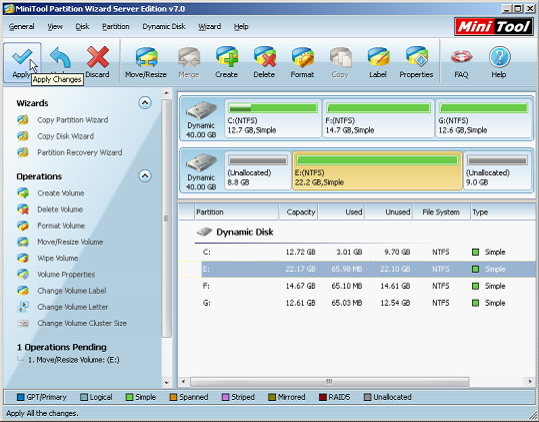Select C:(NTFS) 12.7 GB volume block

273,119
